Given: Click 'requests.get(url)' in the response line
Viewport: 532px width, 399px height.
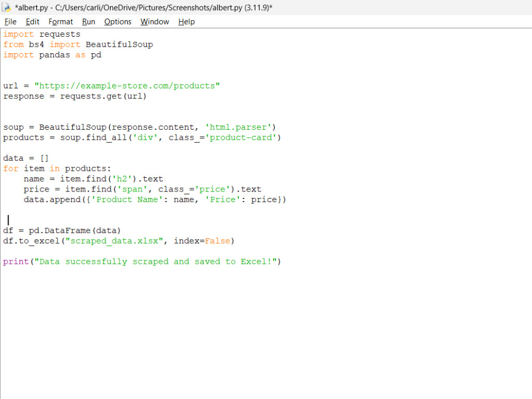Looking at the screenshot, I should [x=103, y=96].
